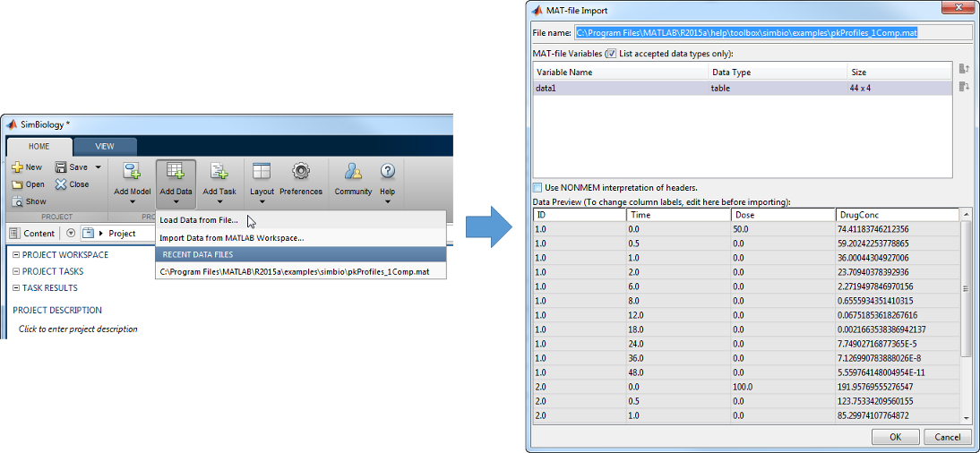Collapse the PROJECT TASKS section
The image size is (980, 453).
(15, 271)
